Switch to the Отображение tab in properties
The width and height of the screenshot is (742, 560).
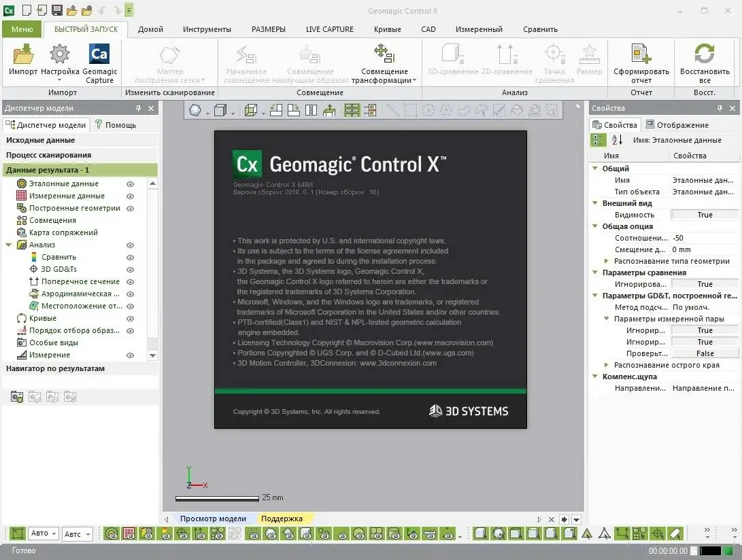click(x=677, y=125)
